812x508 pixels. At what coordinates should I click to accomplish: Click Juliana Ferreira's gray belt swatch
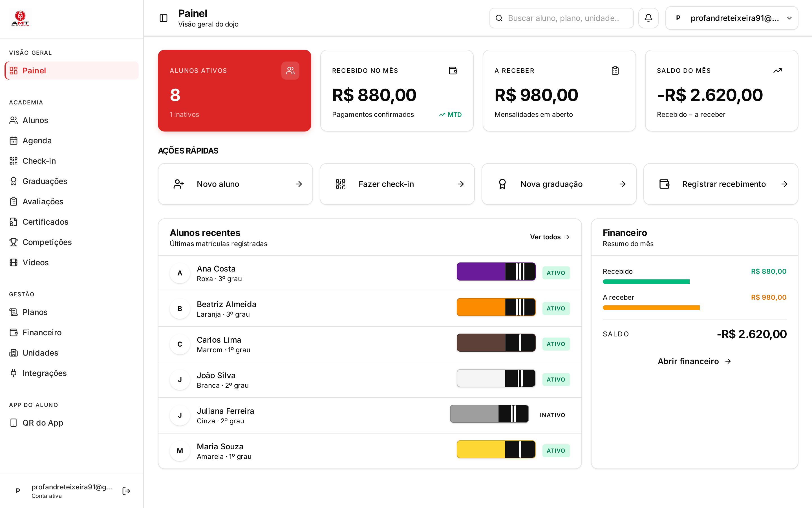coord(489,414)
